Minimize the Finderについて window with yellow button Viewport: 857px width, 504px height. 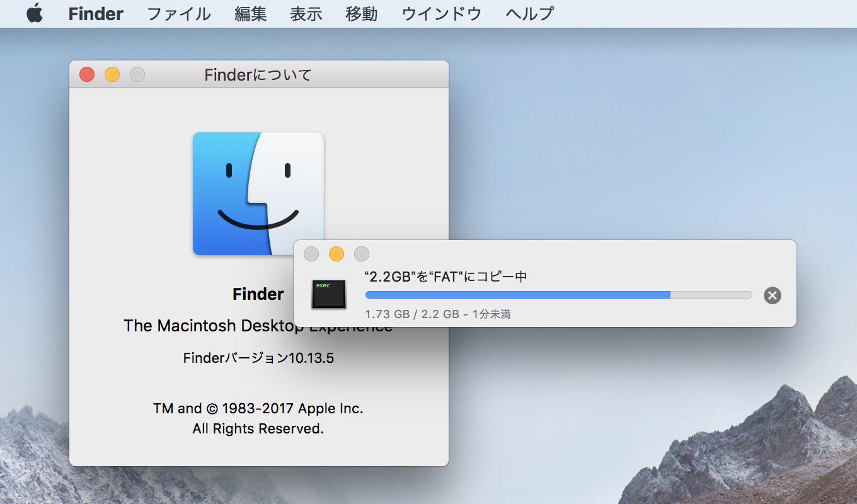(112, 74)
